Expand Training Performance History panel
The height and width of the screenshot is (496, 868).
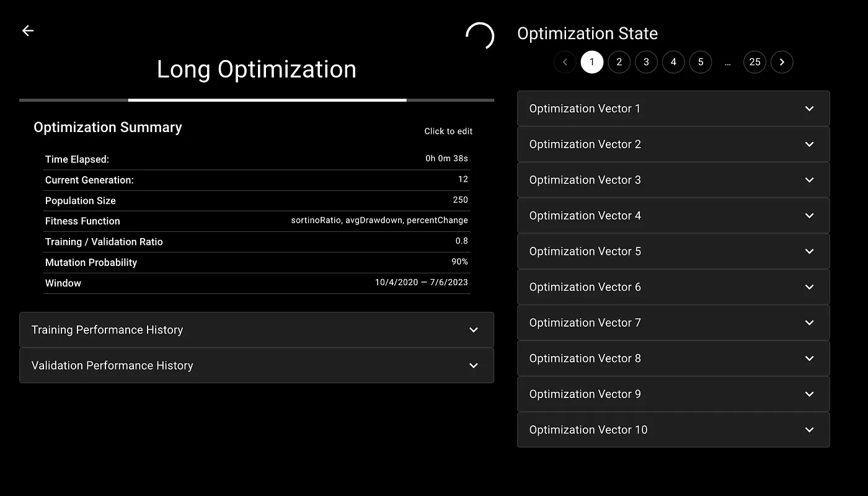(257, 330)
